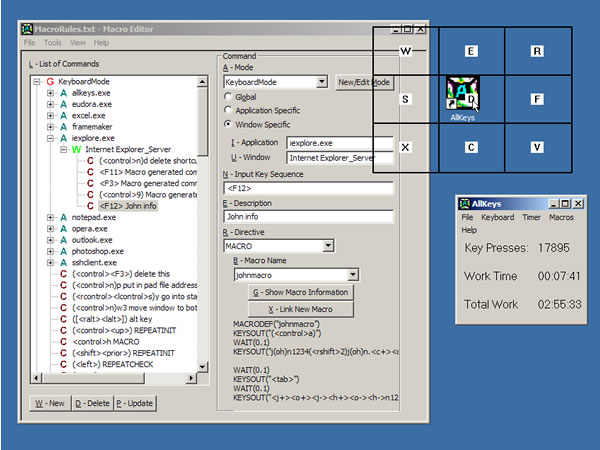This screenshot has width=600, height=450.
Task: Click the New/Edit Mode button
Action: click(364, 82)
